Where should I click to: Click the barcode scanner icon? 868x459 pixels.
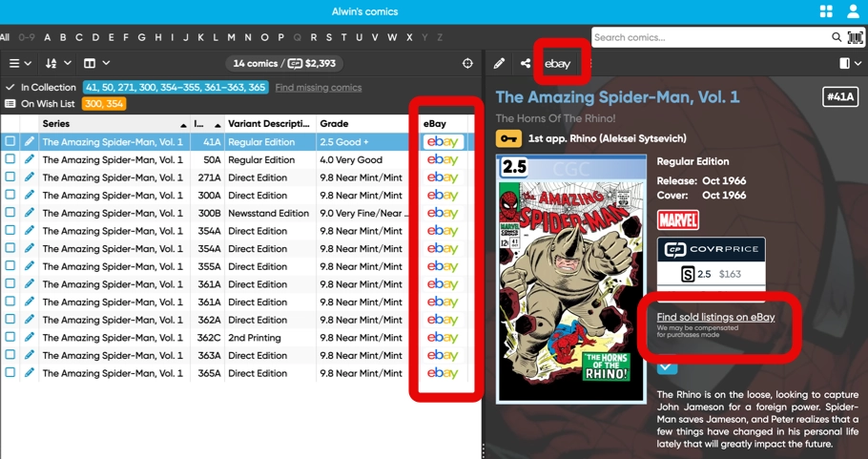[856, 37]
